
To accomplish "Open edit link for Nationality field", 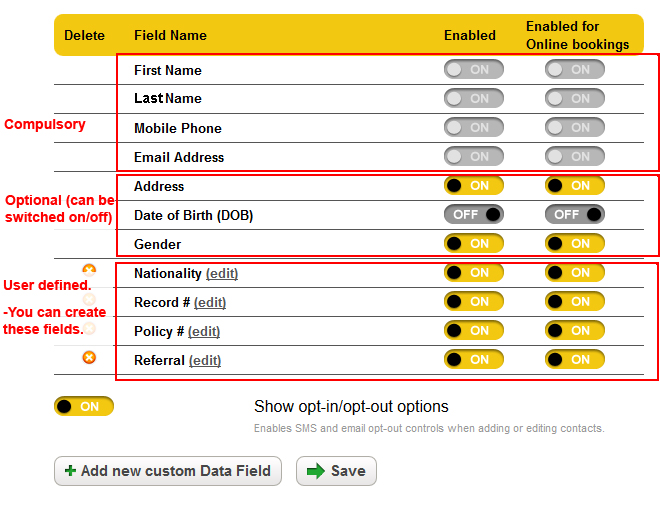I will pyautogui.click(x=222, y=274).
